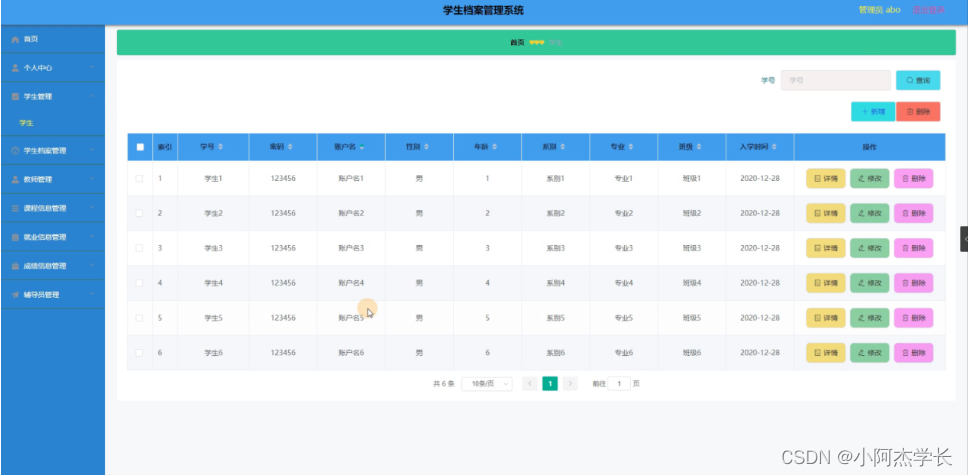
Task: Click the 班级6 cell
Action: click(691, 353)
